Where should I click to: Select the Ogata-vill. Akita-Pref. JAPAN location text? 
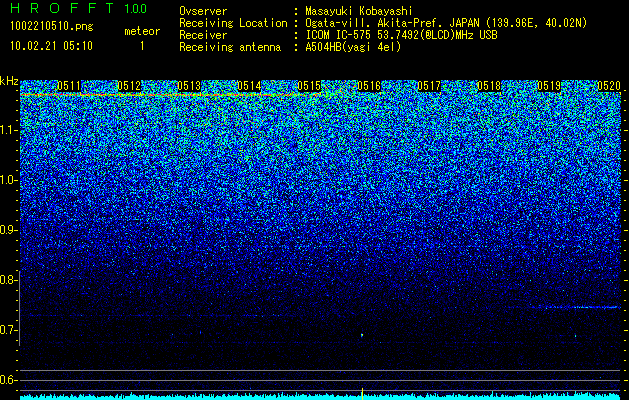(446, 23)
